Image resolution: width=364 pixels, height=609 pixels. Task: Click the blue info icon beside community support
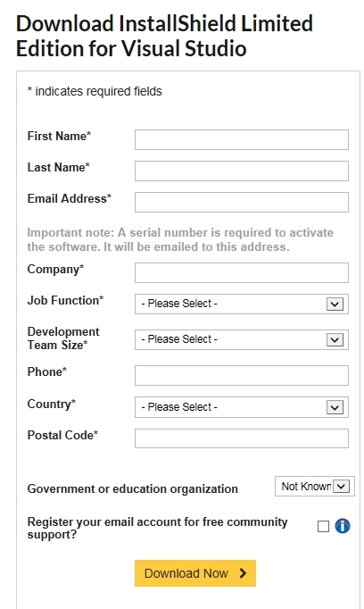click(343, 526)
